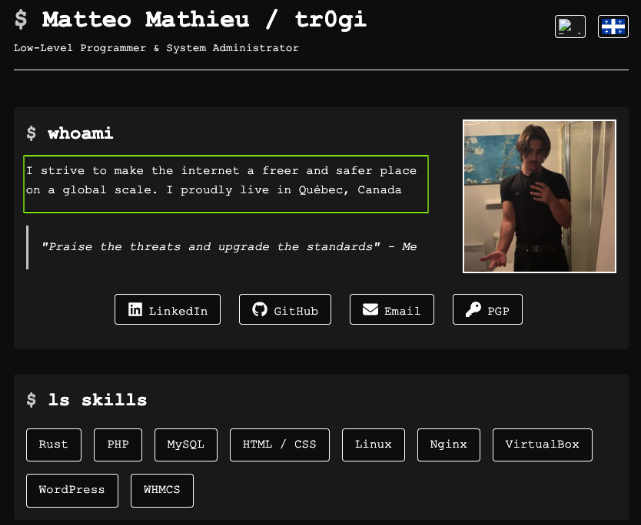The image size is (641, 525).
Task: Switch language via Québec flag icon
Action: [613, 27]
